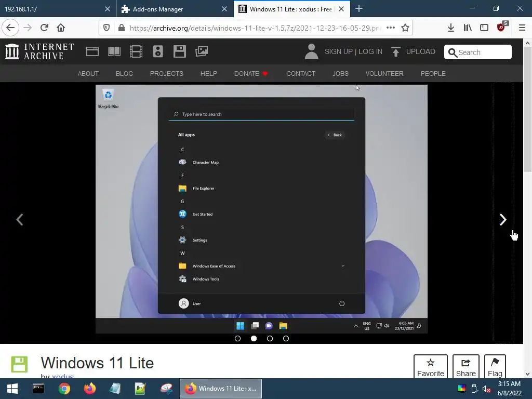Open the Texts book icon

[114, 51]
